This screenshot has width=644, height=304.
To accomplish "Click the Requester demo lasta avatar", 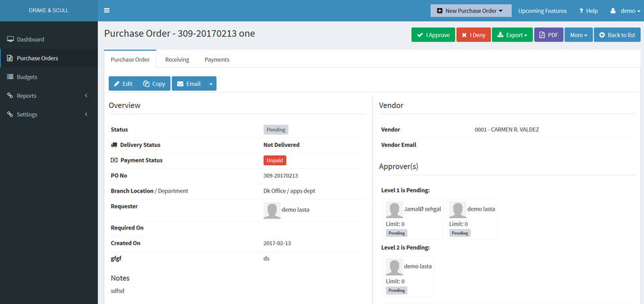I will pyautogui.click(x=272, y=210).
